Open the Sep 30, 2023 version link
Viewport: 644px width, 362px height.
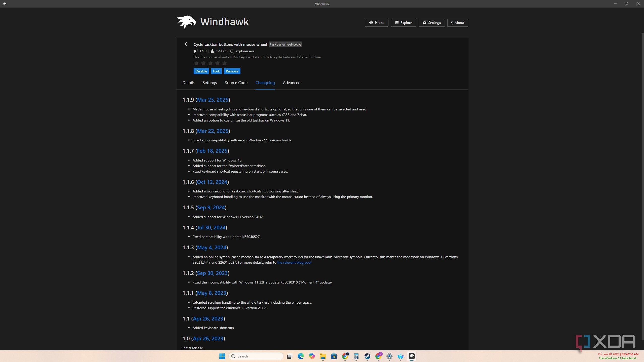[x=212, y=273]
